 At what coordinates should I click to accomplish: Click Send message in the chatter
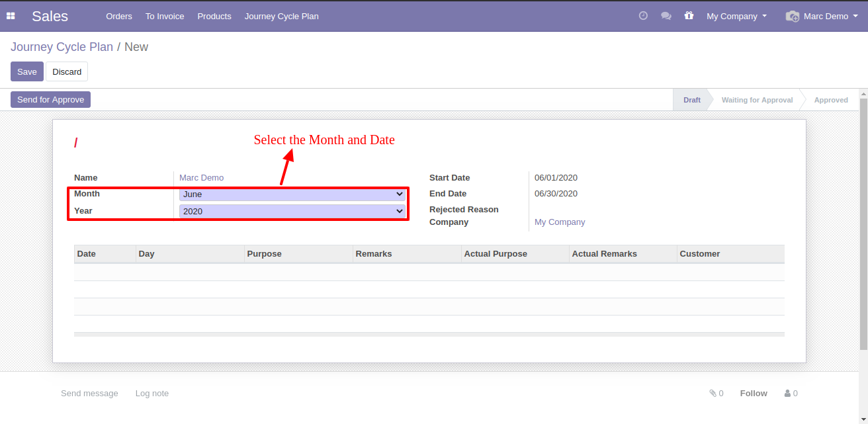click(89, 394)
